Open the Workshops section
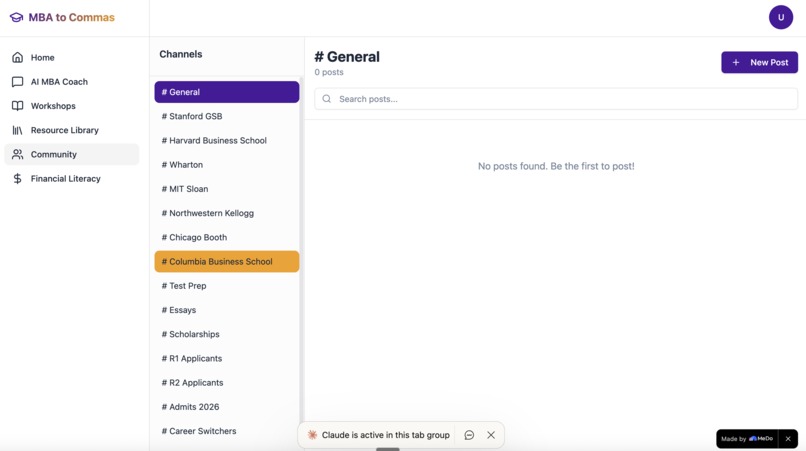The height and width of the screenshot is (451, 806). [x=71, y=106]
